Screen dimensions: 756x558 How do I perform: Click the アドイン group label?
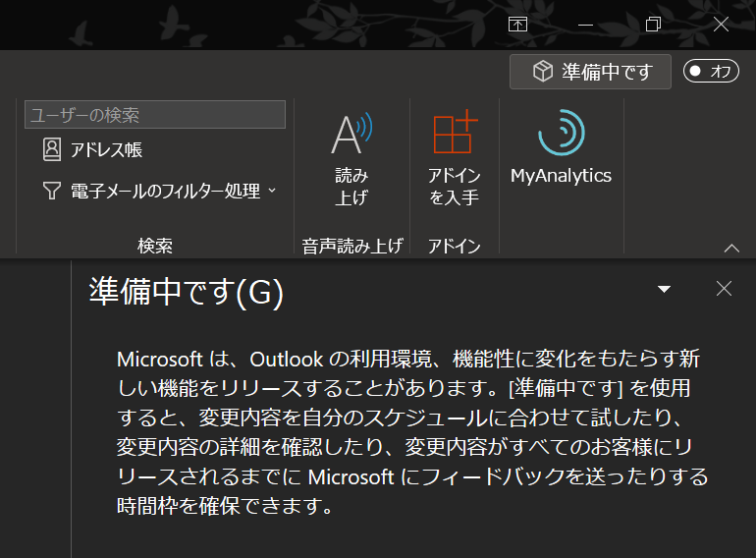click(455, 246)
